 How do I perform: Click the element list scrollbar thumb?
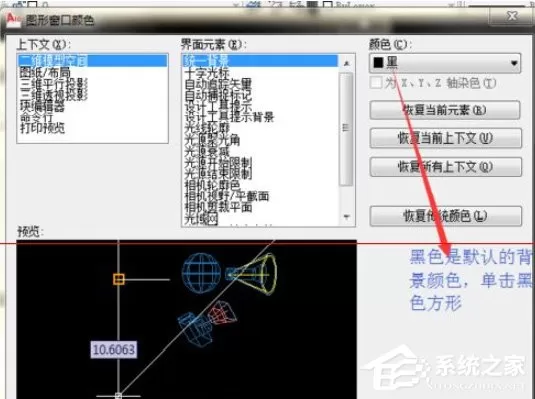click(346, 129)
